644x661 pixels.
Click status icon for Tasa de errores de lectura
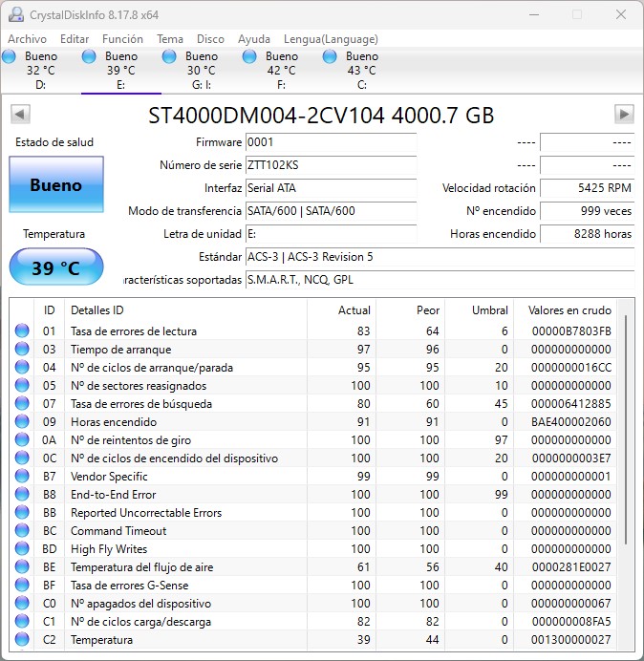[22, 330]
